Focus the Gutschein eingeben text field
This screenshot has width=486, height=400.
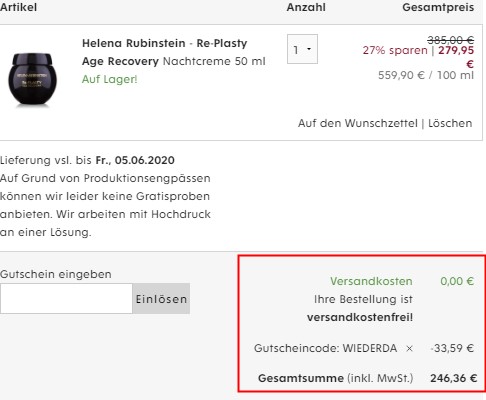(66, 299)
